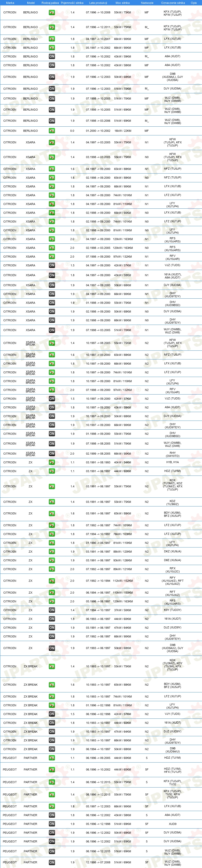This screenshot has width=202, height=868.
Task: Click ON icon in Berlingo D9B (XUD9A/L) row
Action: (52, 77)
